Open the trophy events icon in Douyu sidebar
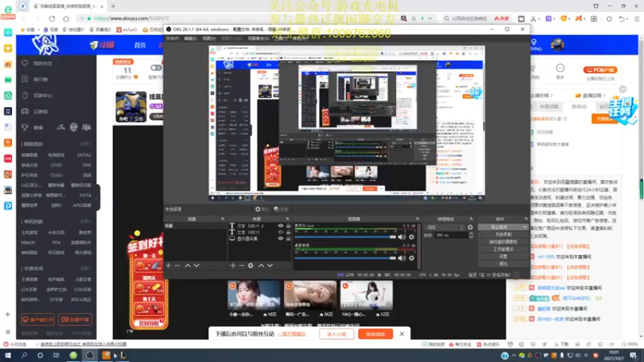644x362 pixels. 25,128
